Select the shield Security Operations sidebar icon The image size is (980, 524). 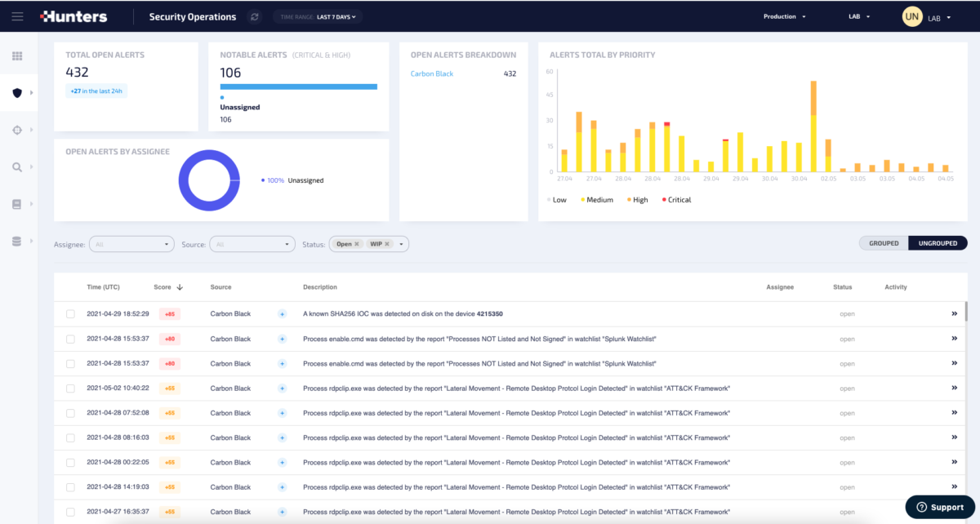coord(18,92)
